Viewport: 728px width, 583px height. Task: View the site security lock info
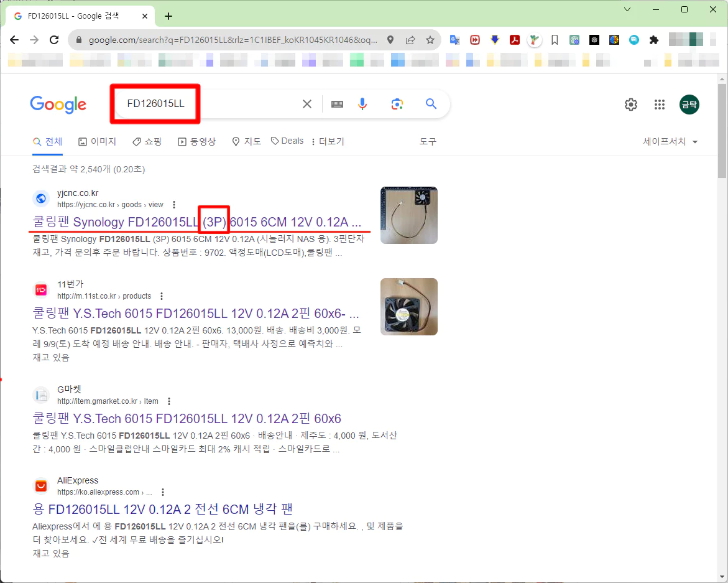pos(79,40)
